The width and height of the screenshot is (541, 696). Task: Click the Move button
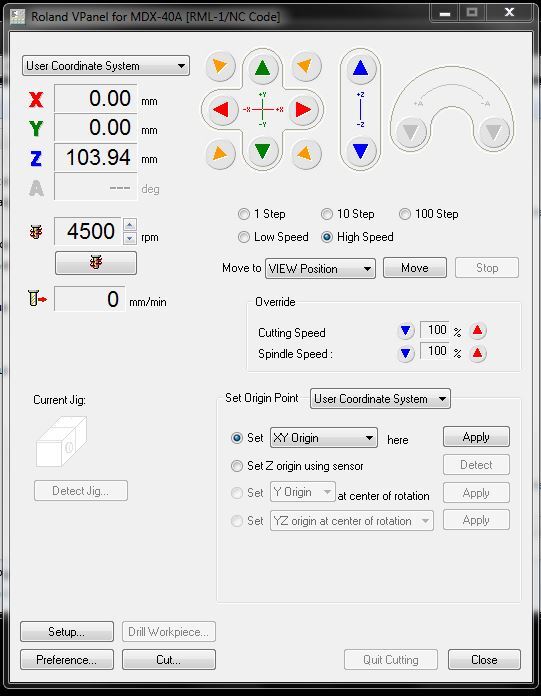coord(415,268)
